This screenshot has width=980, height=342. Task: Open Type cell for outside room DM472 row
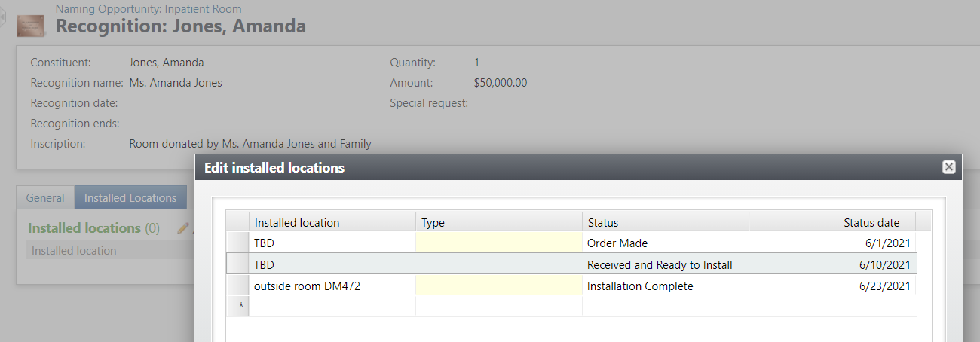click(498, 286)
